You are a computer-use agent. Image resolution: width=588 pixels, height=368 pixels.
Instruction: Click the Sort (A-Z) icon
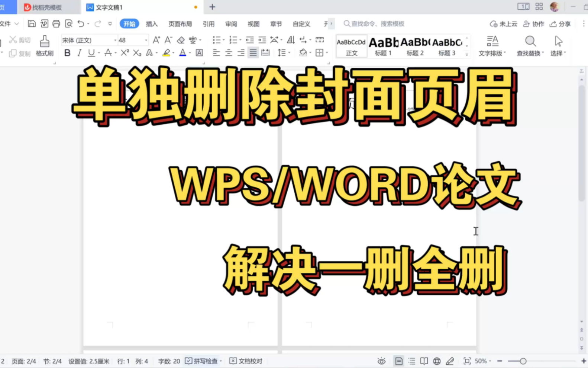291,40
